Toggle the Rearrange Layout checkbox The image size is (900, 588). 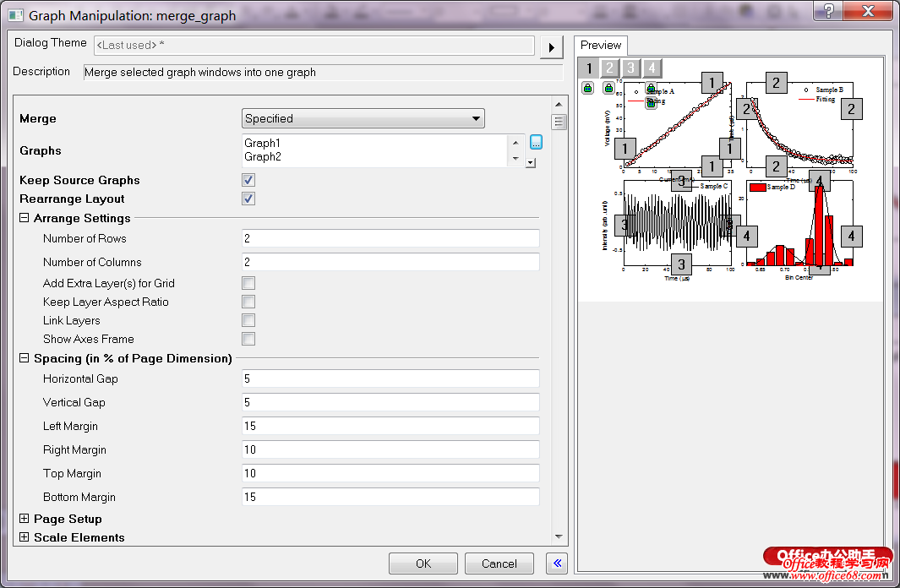(x=248, y=199)
